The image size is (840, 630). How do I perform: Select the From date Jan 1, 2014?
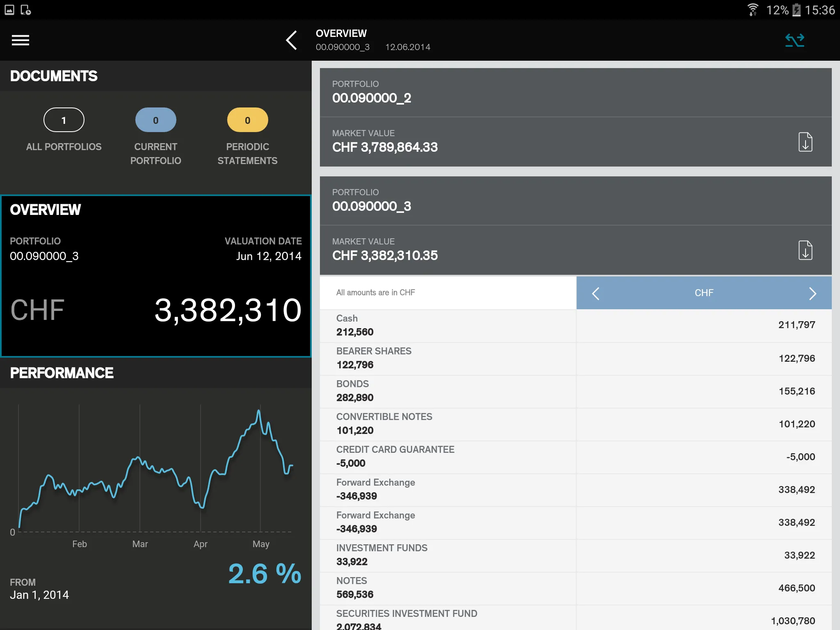tap(39, 595)
